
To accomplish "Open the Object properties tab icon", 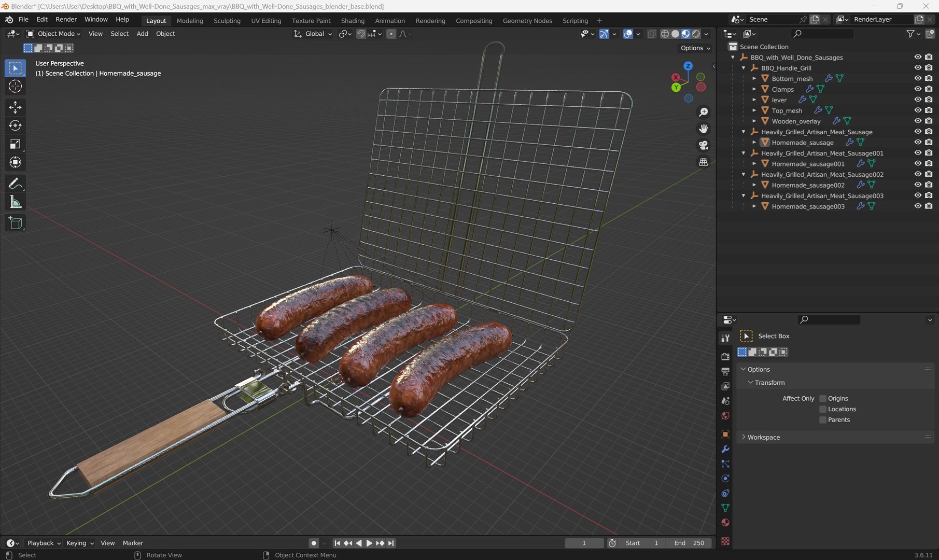I will click(x=725, y=434).
